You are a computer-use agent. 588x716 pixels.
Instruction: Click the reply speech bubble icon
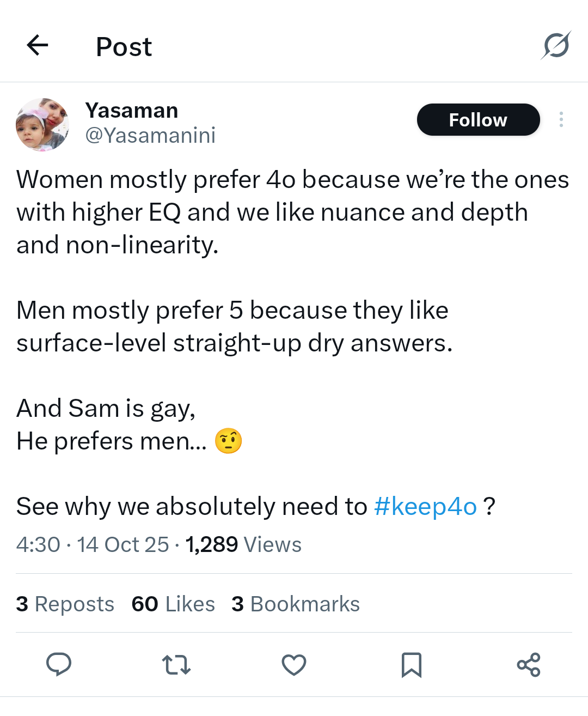pyautogui.click(x=59, y=664)
